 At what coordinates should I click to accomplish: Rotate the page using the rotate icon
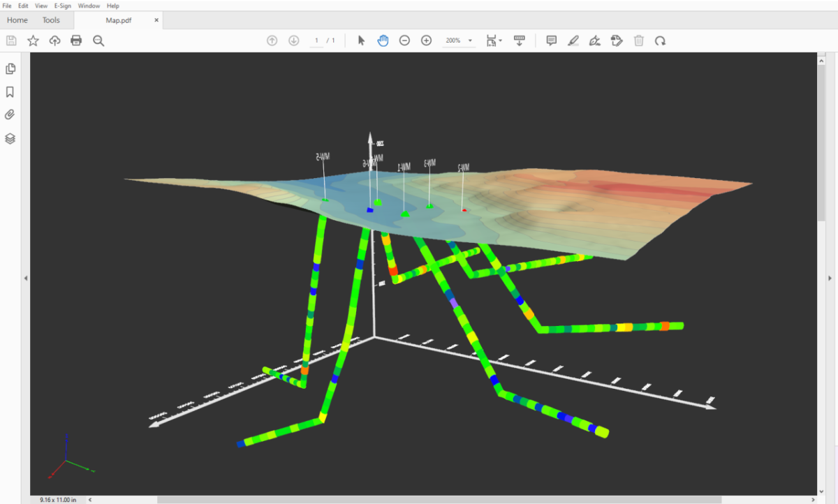660,40
